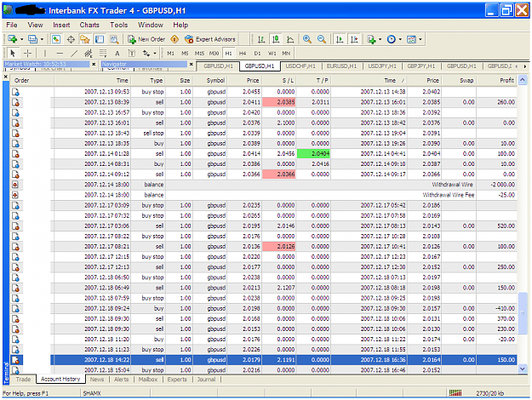Sort by Type column header

point(149,80)
